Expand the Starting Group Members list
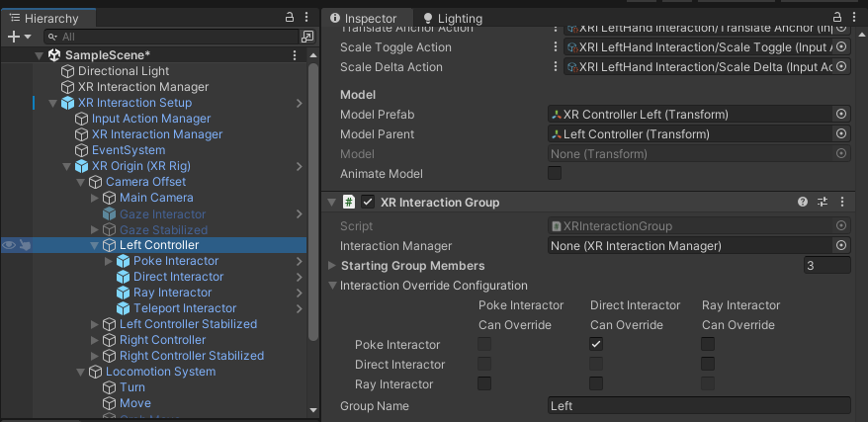 click(331, 265)
